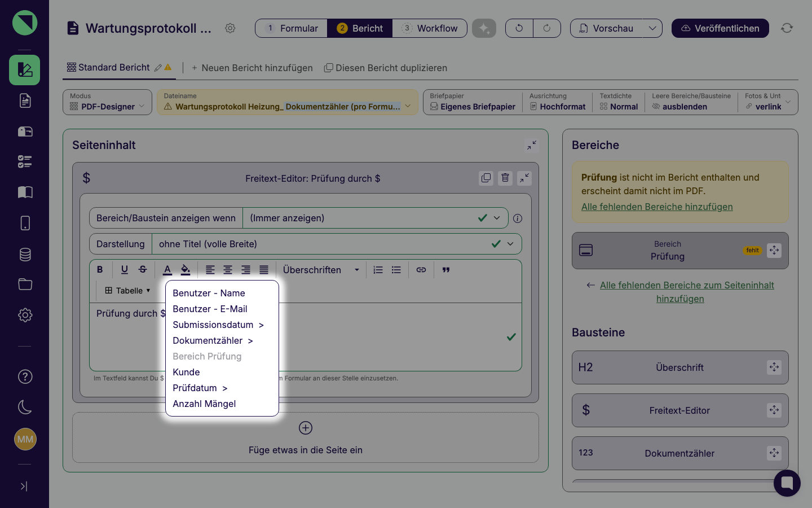The width and height of the screenshot is (812, 508).
Task: Center-align the editor text
Action: (x=228, y=270)
